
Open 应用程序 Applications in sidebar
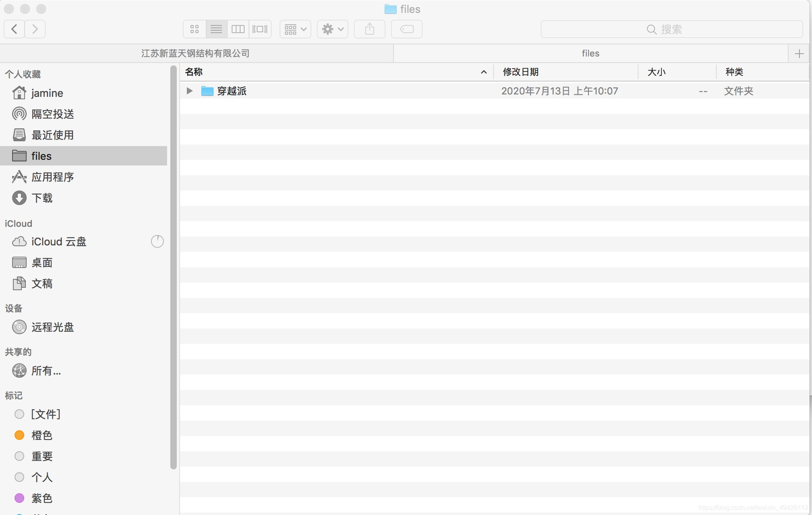(x=52, y=177)
